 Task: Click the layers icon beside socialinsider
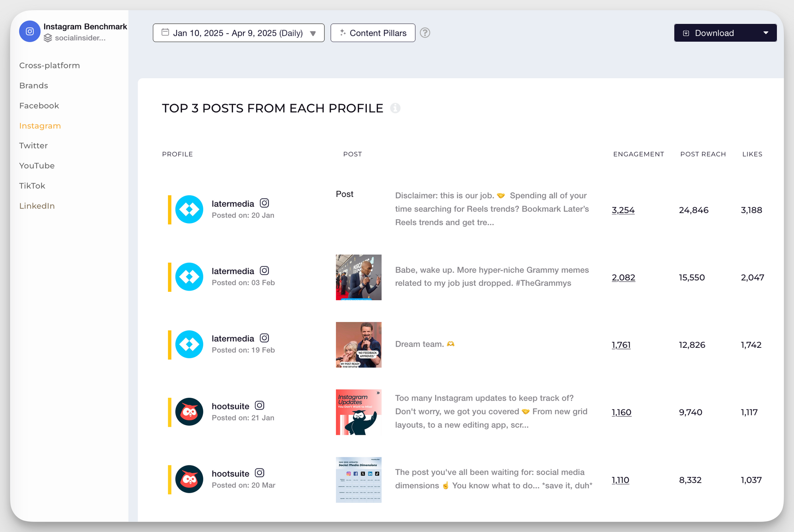pyautogui.click(x=48, y=38)
